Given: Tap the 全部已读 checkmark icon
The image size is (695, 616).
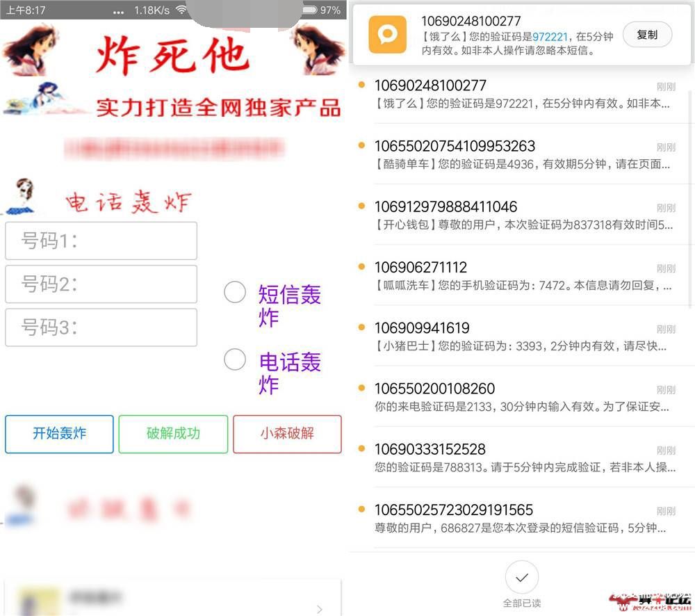Looking at the screenshot, I should pos(522,577).
